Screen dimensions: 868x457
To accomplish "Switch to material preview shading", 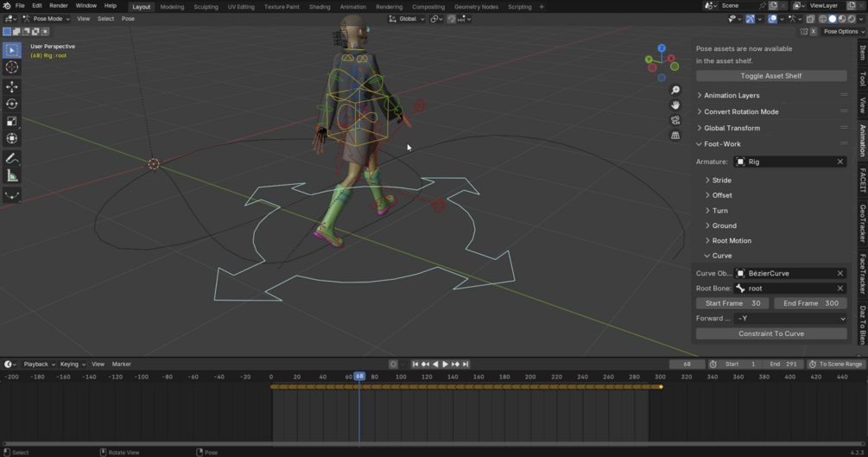I will pos(842,19).
